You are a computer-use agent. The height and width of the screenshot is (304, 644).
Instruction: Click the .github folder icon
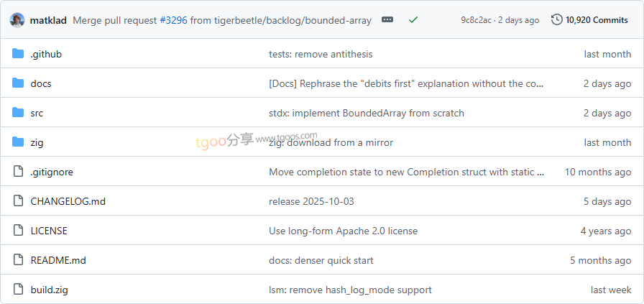coord(18,54)
